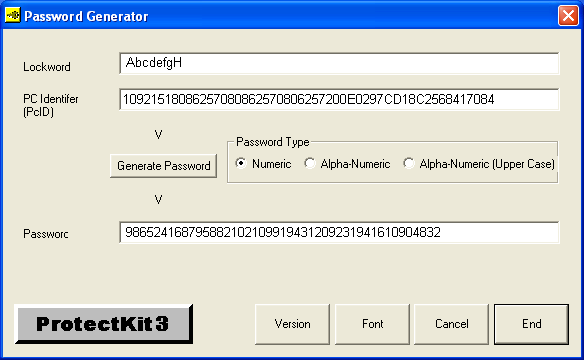Open the Font settings
This screenshot has height=360, width=584.
[372, 324]
